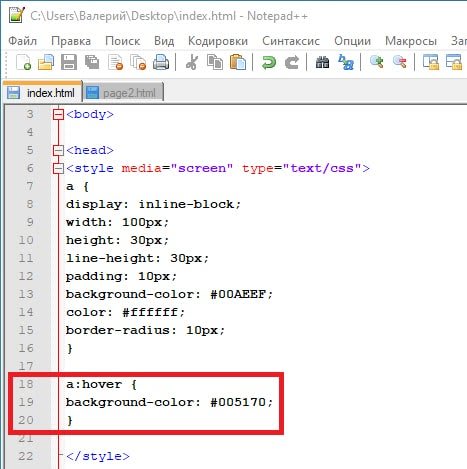Save the document with floppy icon

tap(69, 62)
